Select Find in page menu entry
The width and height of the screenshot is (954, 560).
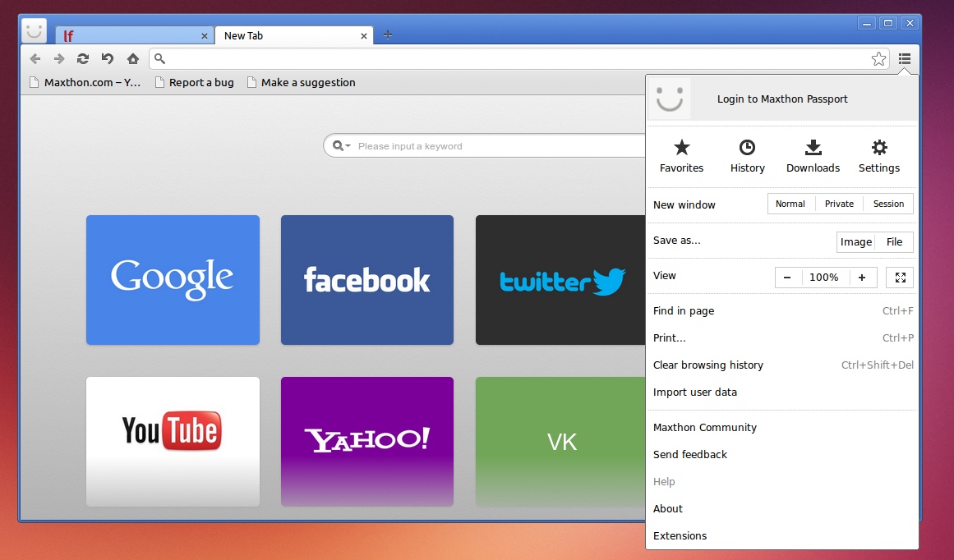(x=782, y=310)
